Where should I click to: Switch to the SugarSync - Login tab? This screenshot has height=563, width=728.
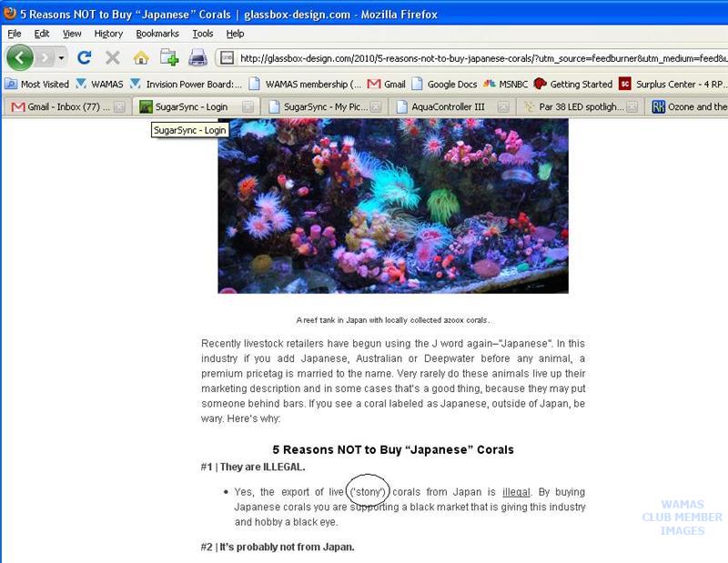click(191, 106)
